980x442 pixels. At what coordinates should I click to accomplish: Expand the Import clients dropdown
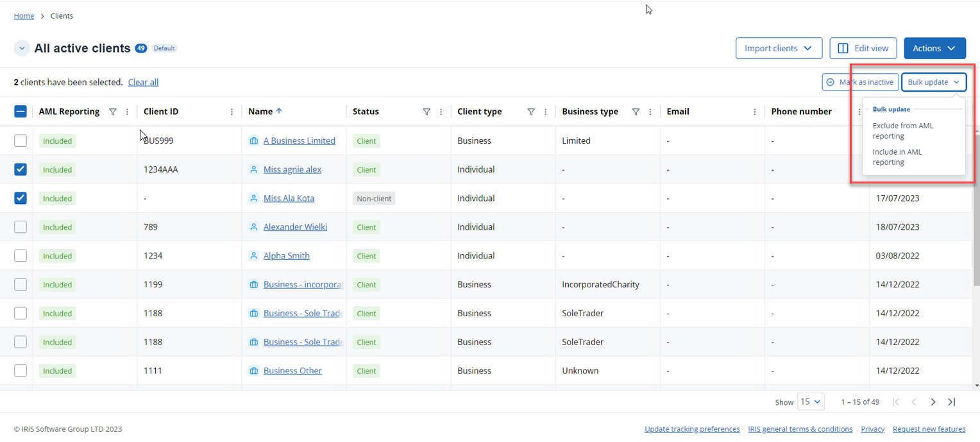point(779,48)
